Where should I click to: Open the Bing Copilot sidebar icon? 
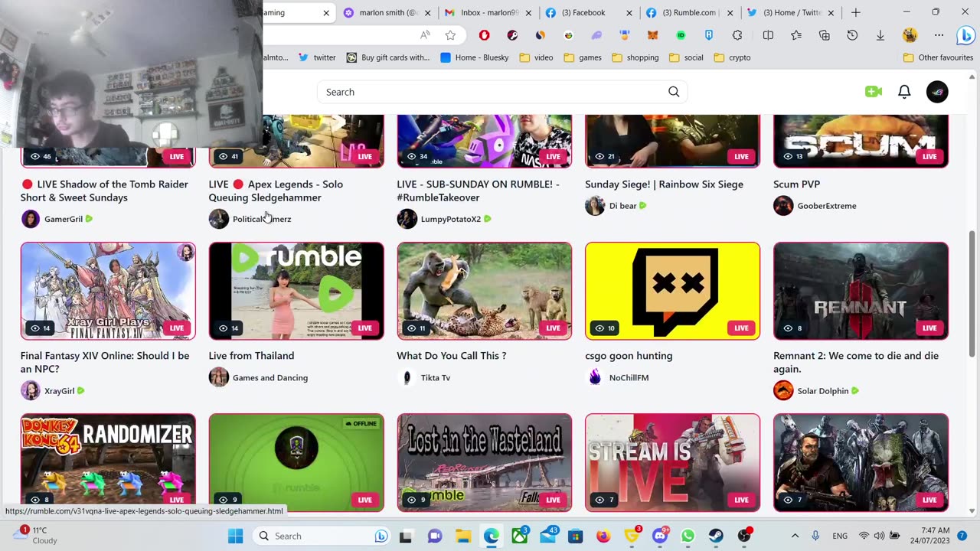965,35
